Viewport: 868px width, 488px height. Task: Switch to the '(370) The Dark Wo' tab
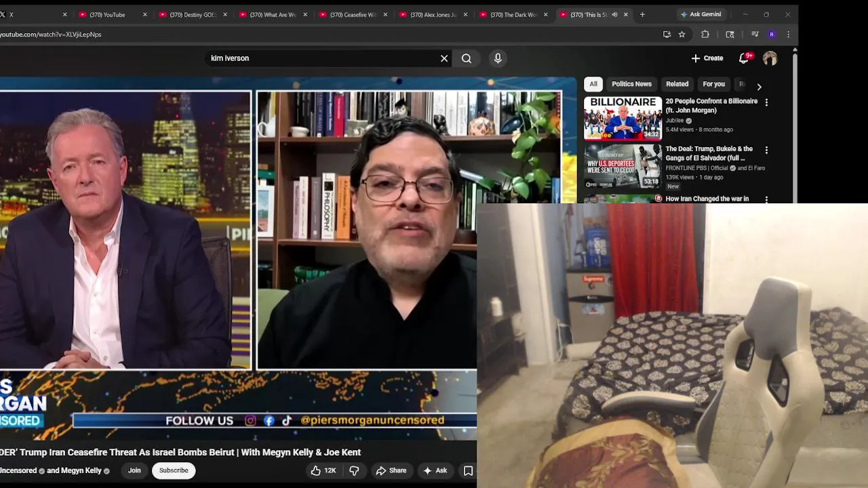(x=512, y=14)
